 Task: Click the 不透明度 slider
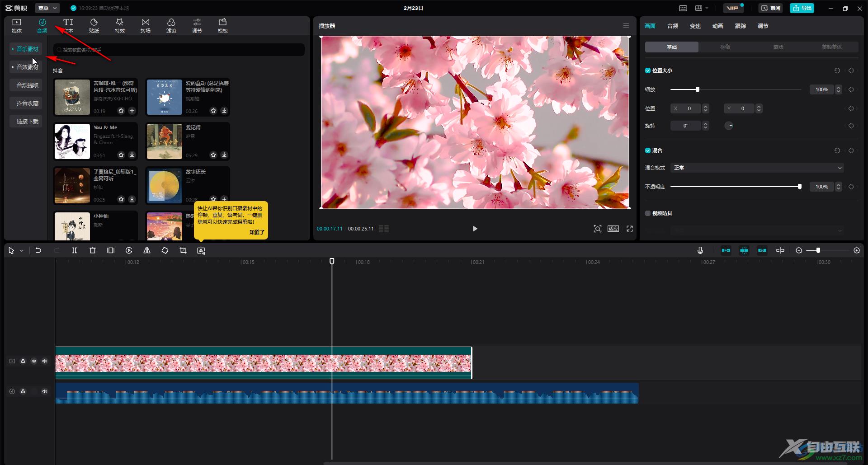tap(735, 187)
